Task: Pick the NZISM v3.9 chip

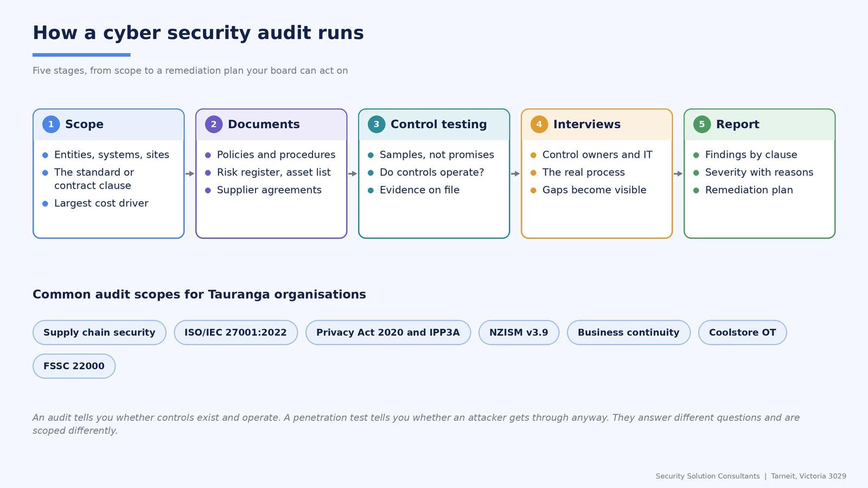Action: pos(519,332)
